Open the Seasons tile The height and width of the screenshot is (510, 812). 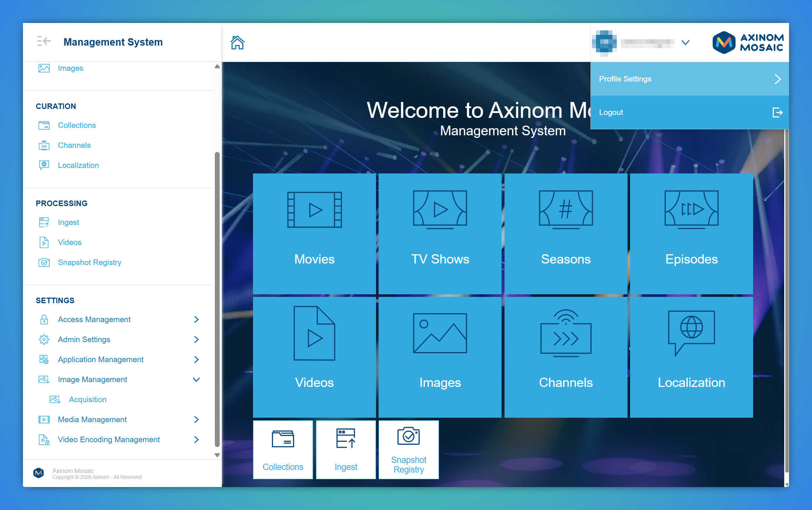(566, 234)
